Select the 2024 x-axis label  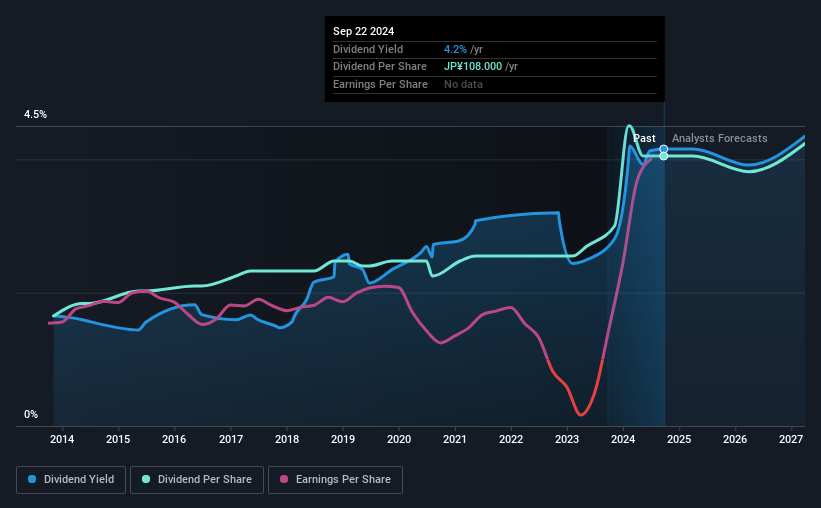(623, 439)
